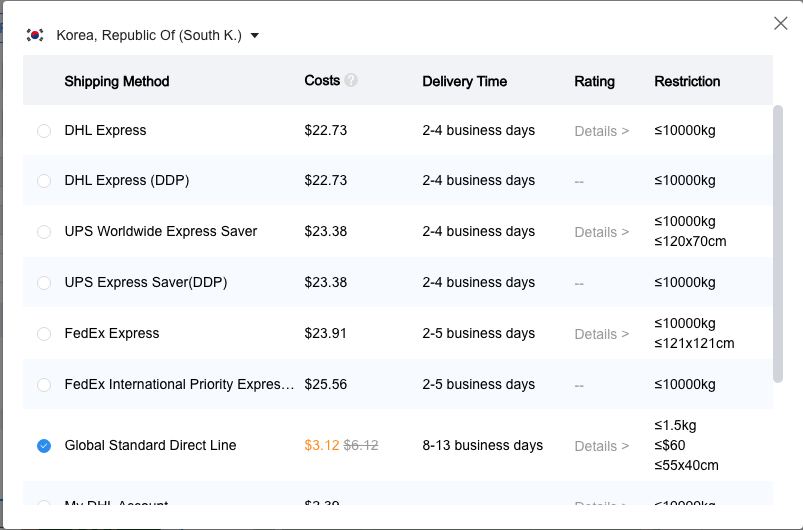Select DHL Express (DDP) shipping option
Viewport: 803px width, 530px height.
44,181
